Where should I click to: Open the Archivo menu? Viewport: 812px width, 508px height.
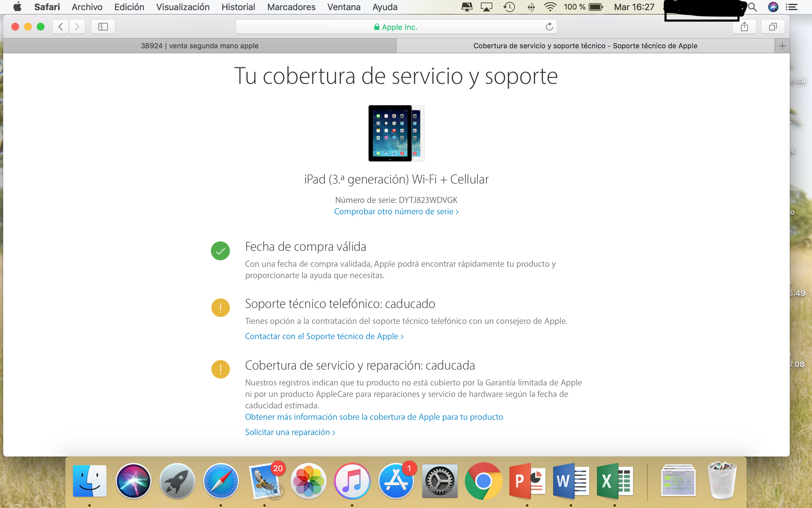pyautogui.click(x=87, y=7)
